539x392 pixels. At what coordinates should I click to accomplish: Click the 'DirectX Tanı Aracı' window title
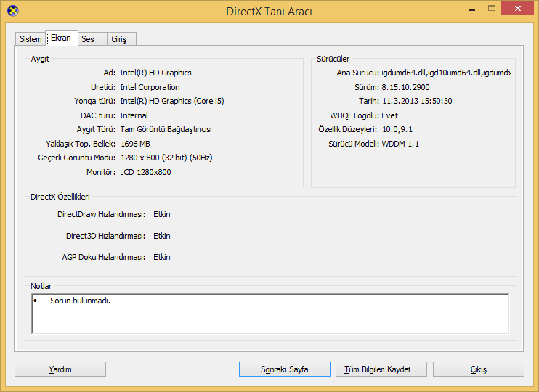coord(269,12)
